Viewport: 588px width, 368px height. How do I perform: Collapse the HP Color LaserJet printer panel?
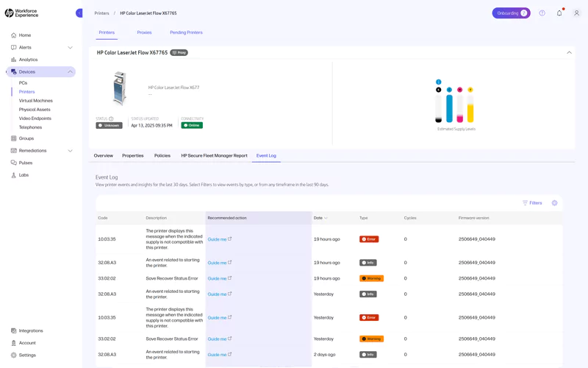tap(569, 53)
